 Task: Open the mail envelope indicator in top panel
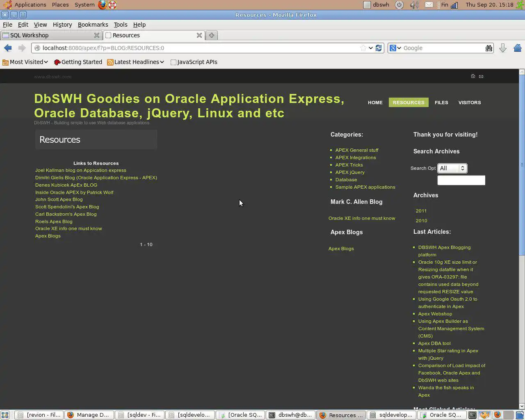(429, 5)
